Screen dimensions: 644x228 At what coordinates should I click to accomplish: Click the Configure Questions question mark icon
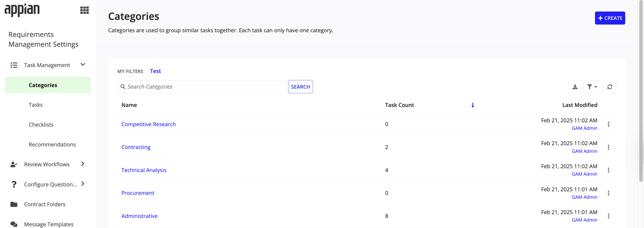pyautogui.click(x=14, y=184)
